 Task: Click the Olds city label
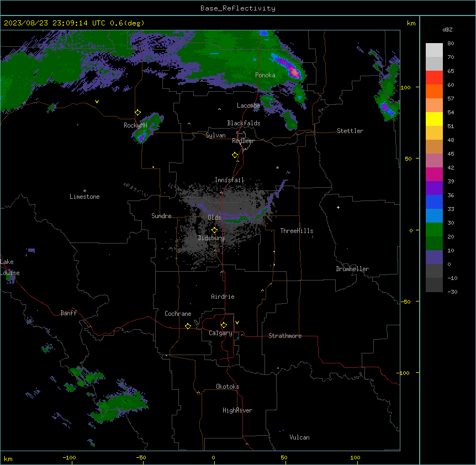point(214,218)
